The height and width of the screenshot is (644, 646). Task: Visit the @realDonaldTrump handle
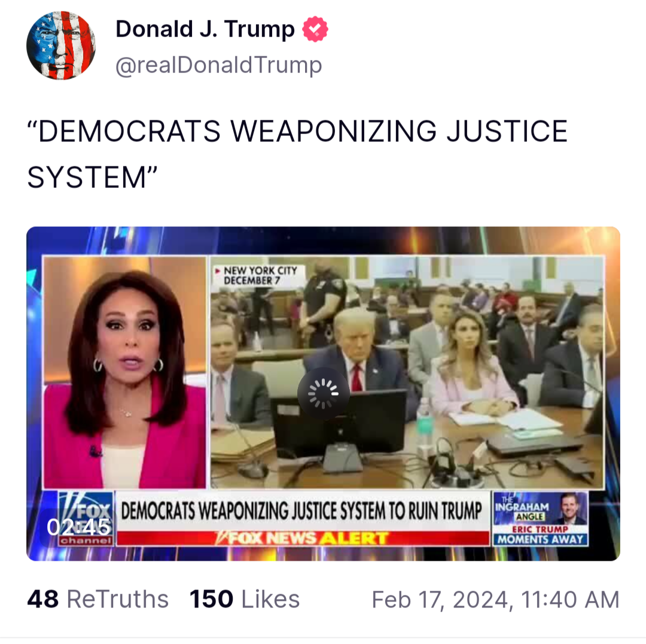pyautogui.click(x=218, y=65)
